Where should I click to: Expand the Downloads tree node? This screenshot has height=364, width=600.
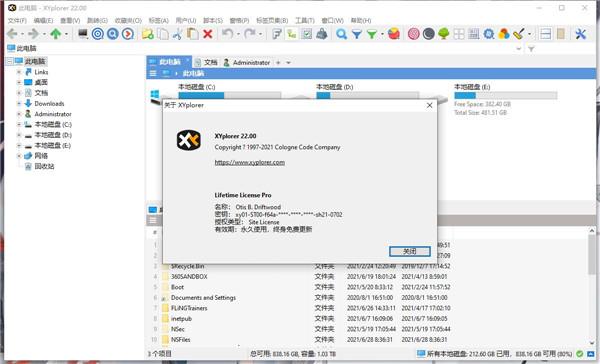(x=19, y=103)
